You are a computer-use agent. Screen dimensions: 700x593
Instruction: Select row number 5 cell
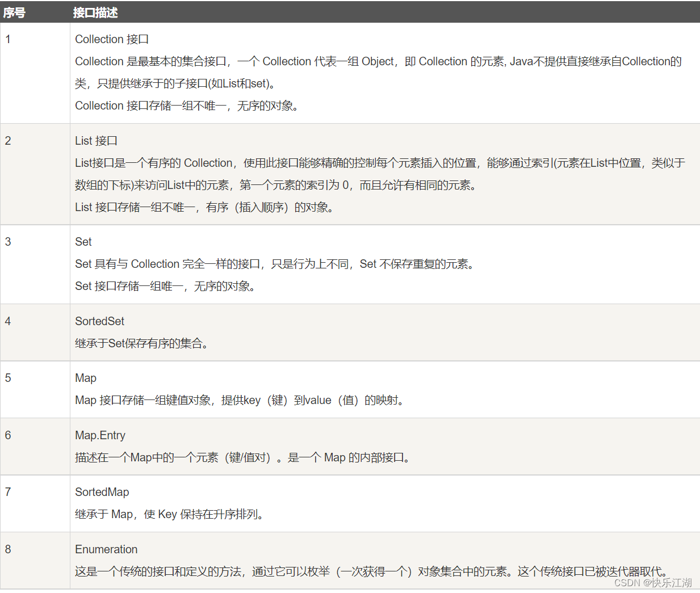click(35, 390)
